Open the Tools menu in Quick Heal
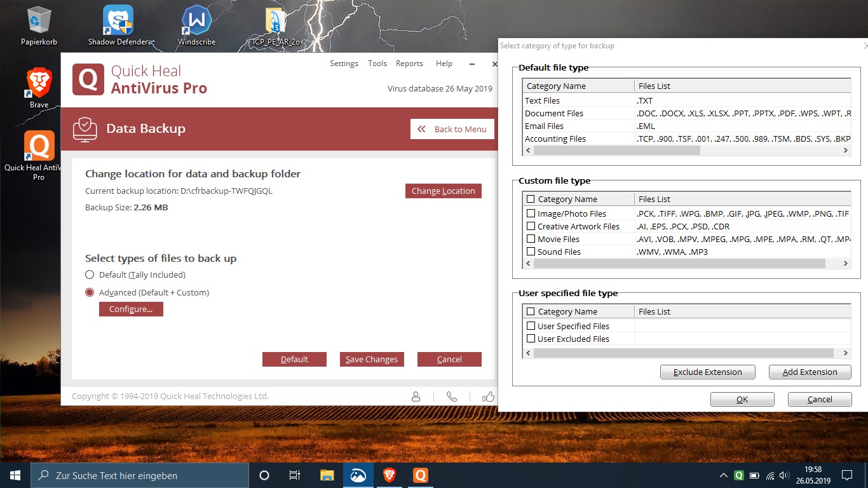 377,64
